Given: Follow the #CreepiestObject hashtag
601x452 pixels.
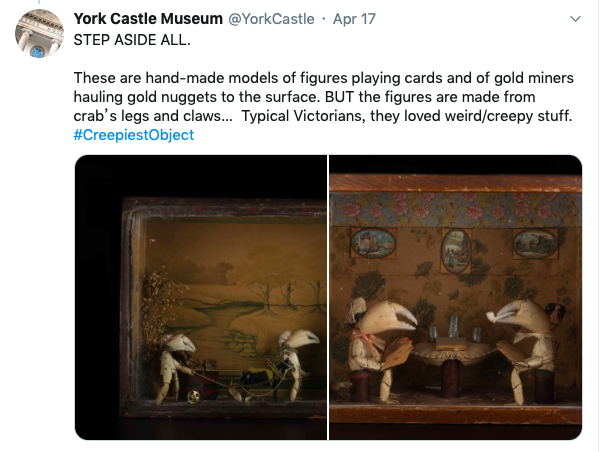Looking at the screenshot, I should (x=134, y=135).
